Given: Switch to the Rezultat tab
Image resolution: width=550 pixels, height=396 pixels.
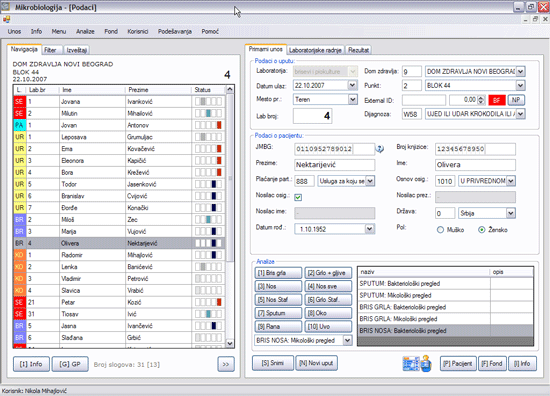Looking at the screenshot, I should 358,50.
